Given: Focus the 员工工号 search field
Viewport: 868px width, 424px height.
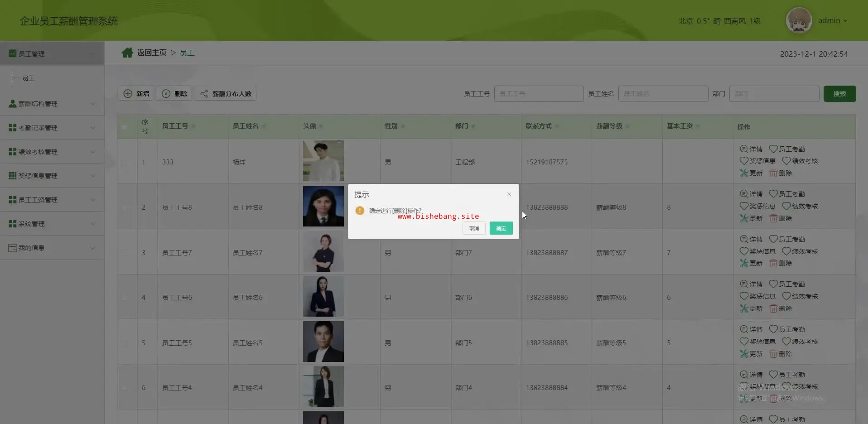Looking at the screenshot, I should pos(539,94).
